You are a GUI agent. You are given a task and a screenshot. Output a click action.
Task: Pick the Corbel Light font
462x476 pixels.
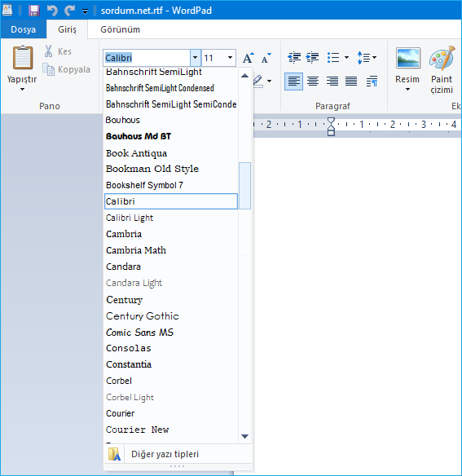[171, 397]
